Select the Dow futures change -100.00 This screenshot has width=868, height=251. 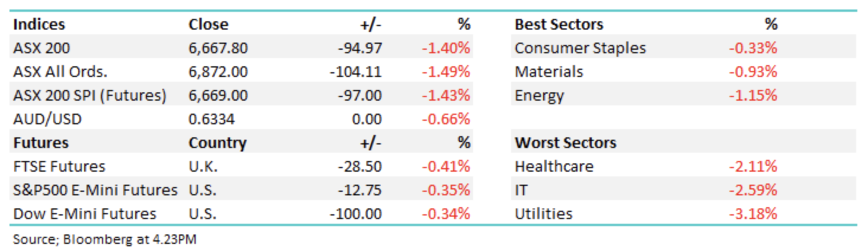click(x=356, y=214)
